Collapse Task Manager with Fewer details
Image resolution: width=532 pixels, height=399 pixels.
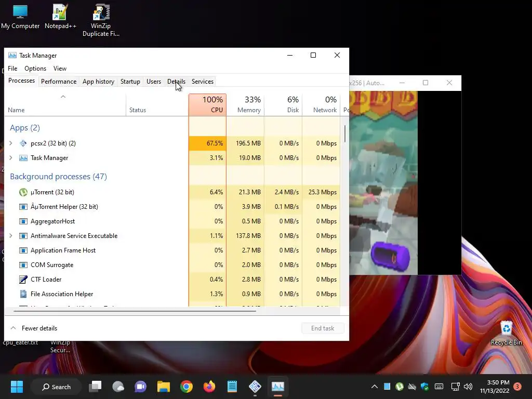[33, 328]
